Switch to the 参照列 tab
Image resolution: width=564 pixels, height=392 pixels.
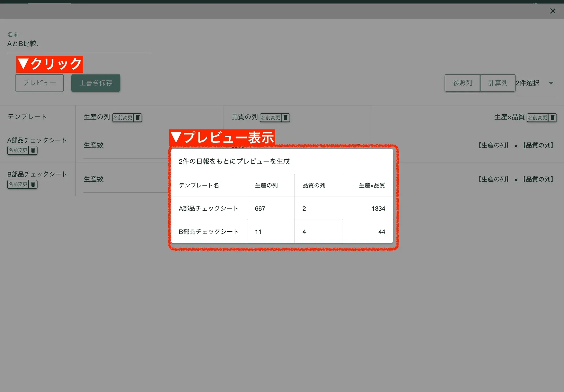coord(462,83)
